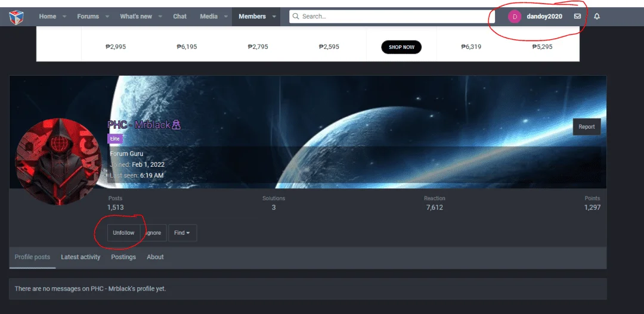Image resolution: width=644 pixels, height=314 pixels.
Task: Expand the Members menu arrow
Action: 274,17
